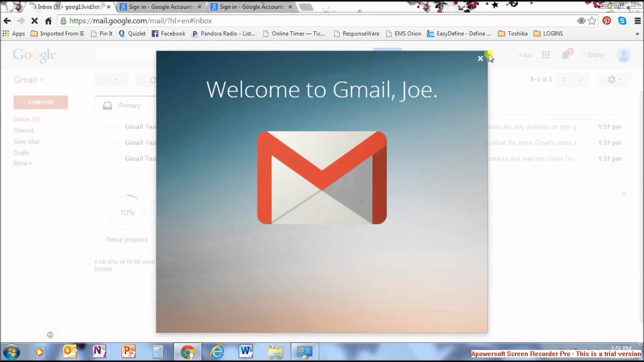Open the EMS Orion bookmark
The image size is (644, 362).
pyautogui.click(x=404, y=34)
